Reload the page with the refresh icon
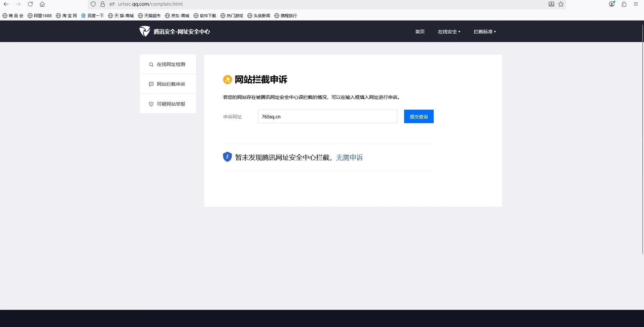 click(x=30, y=4)
